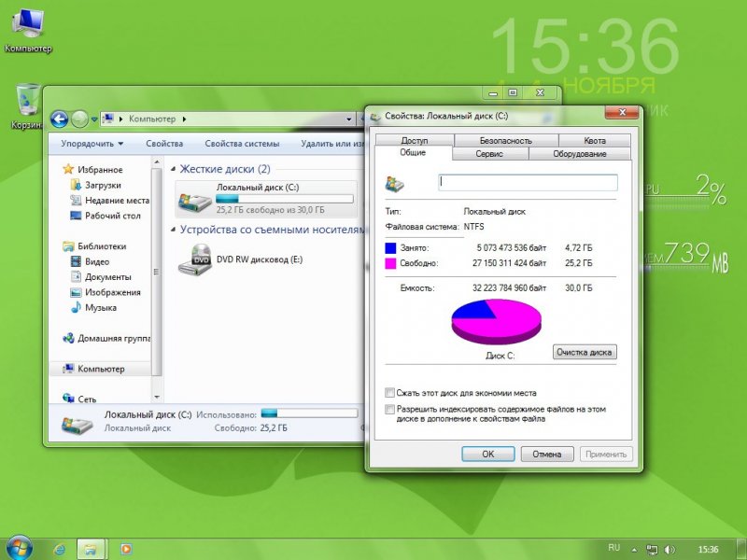
Task: Go forward in Explorer window
Action: coord(79,119)
